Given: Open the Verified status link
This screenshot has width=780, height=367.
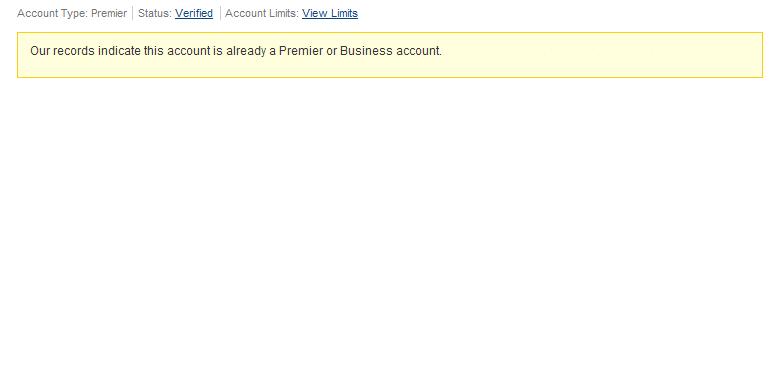Looking at the screenshot, I should 194,13.
